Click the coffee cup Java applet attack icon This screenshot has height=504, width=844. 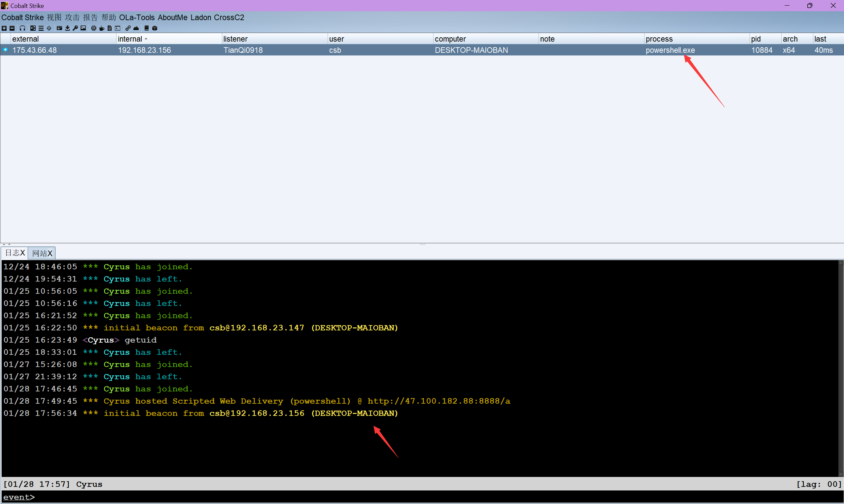pyautogui.click(x=102, y=28)
